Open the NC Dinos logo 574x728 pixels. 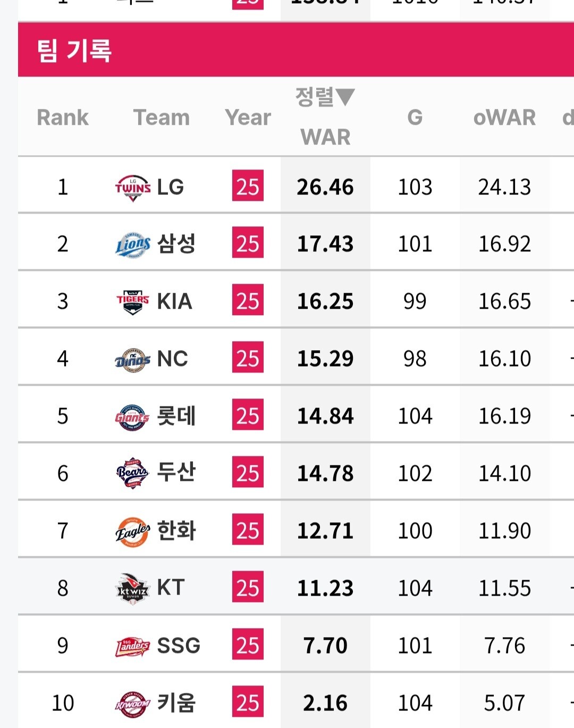[x=133, y=360]
